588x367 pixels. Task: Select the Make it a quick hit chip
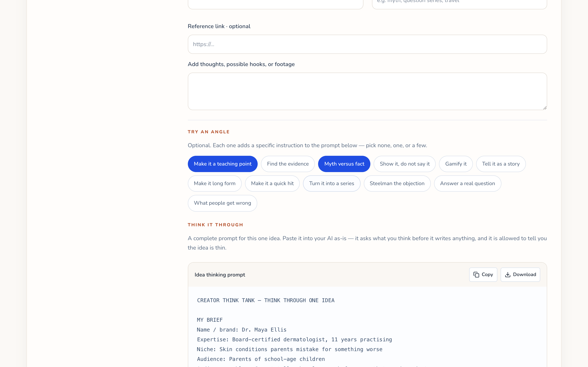click(272, 183)
